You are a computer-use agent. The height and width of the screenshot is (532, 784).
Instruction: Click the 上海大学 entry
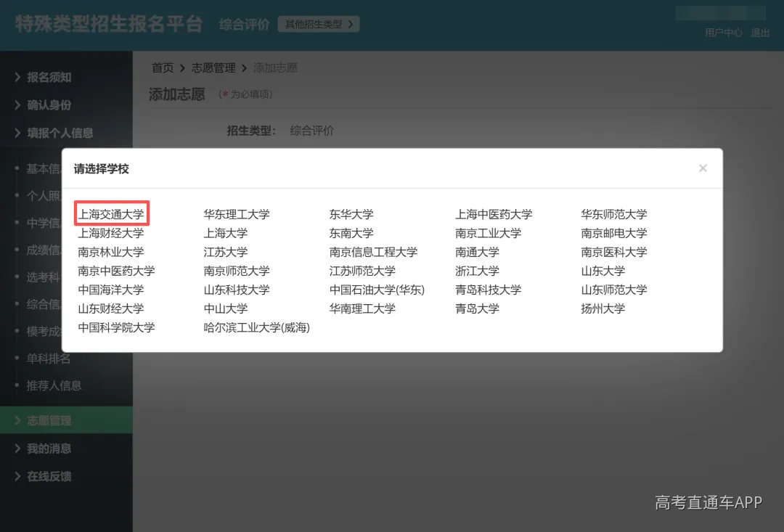point(226,233)
